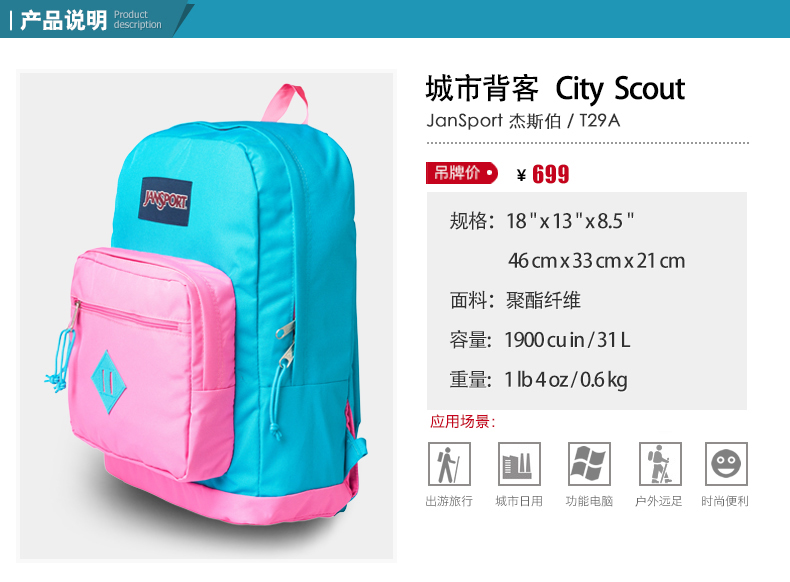Click the smiley fashion convenience icon 时尚便利
The image size is (790, 582).
tap(726, 464)
